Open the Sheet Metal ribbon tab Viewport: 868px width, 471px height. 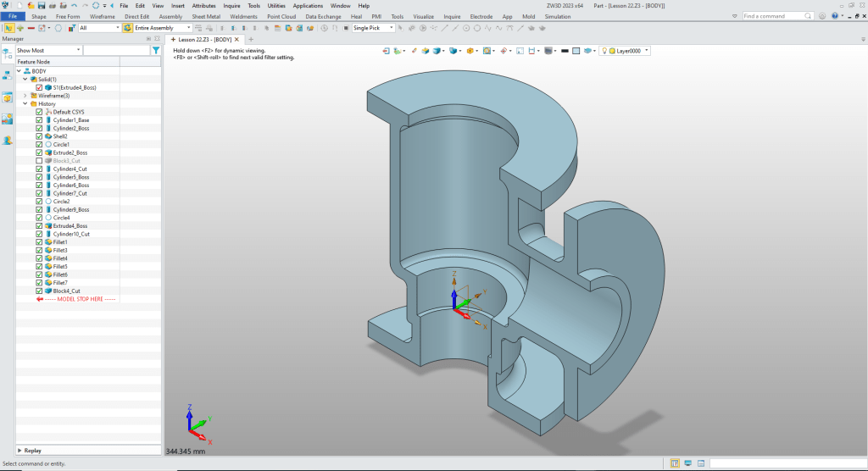(204, 16)
